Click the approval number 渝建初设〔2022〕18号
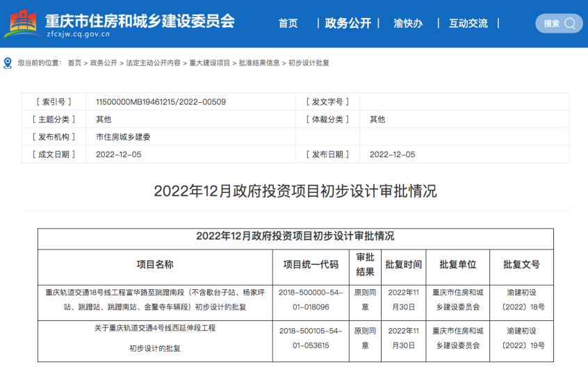588x369 pixels. click(523, 300)
